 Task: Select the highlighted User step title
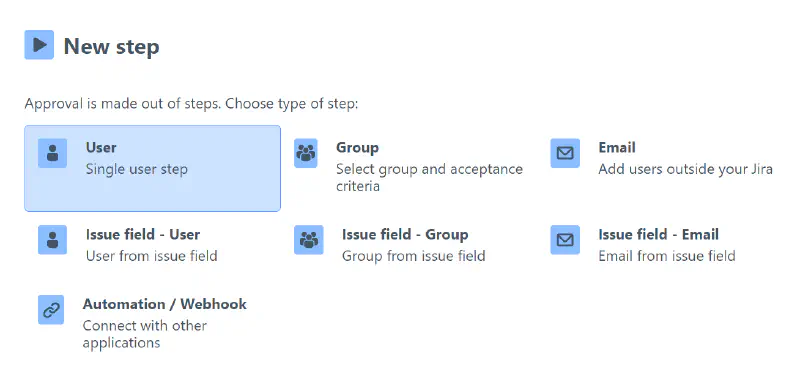pos(101,148)
